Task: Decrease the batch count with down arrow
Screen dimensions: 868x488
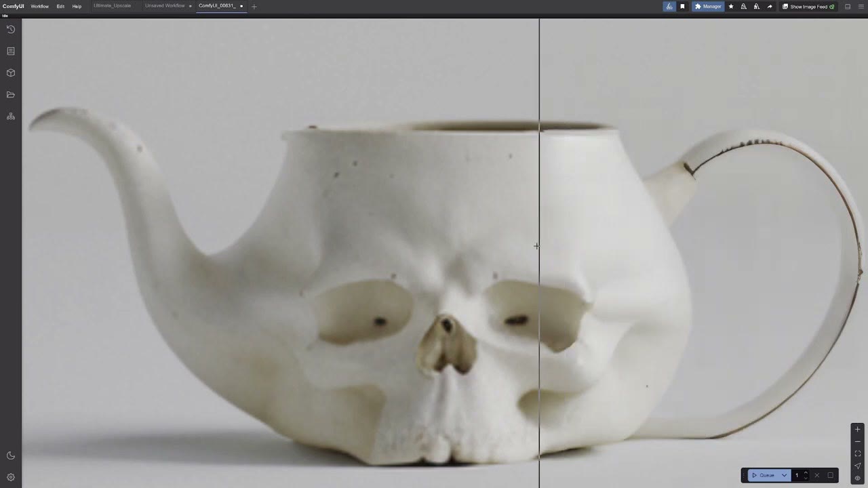Action: click(806, 477)
